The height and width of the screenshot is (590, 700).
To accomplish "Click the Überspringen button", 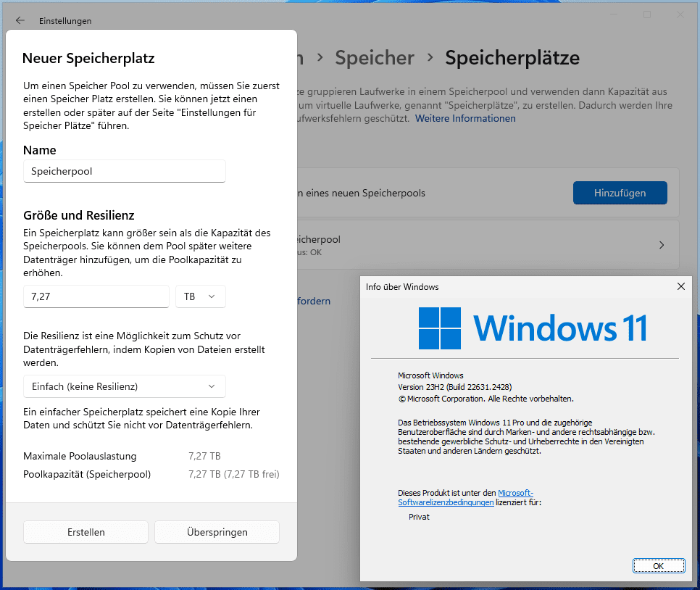I will [x=217, y=533].
